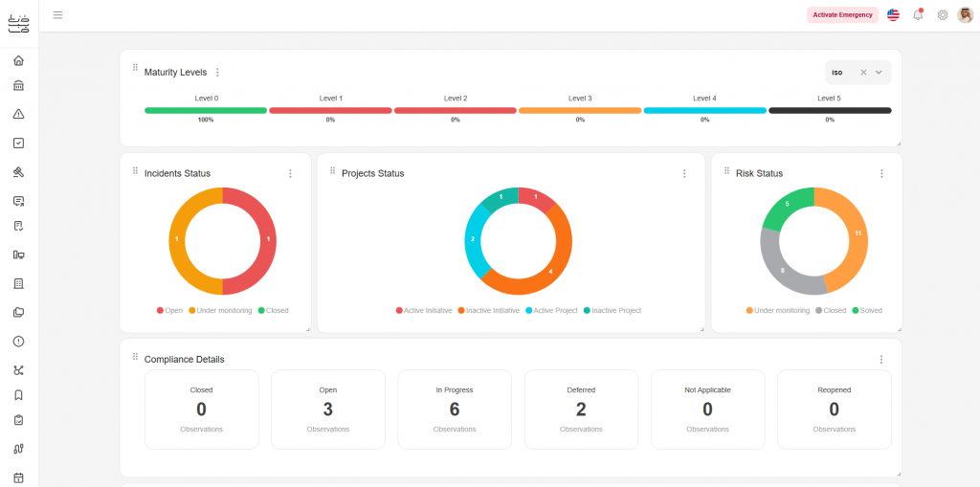Expand the iso dropdown chevron
Screen dimensions: 980x487
tap(879, 73)
